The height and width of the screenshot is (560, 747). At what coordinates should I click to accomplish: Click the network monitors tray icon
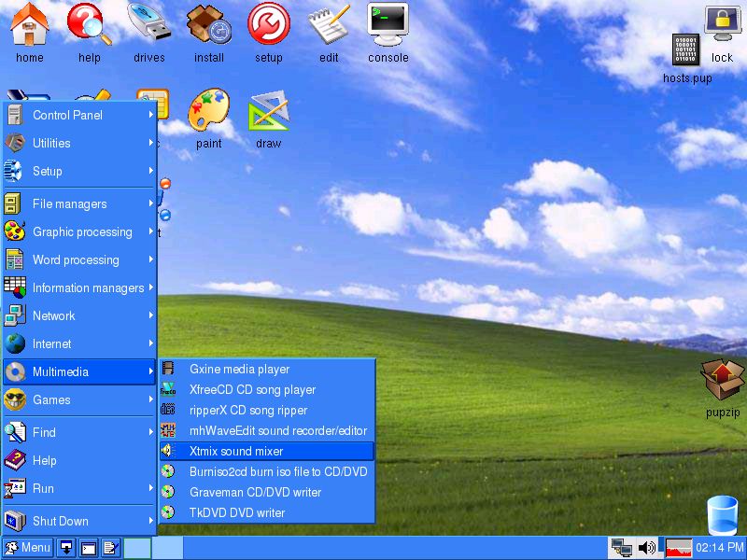tap(622, 548)
